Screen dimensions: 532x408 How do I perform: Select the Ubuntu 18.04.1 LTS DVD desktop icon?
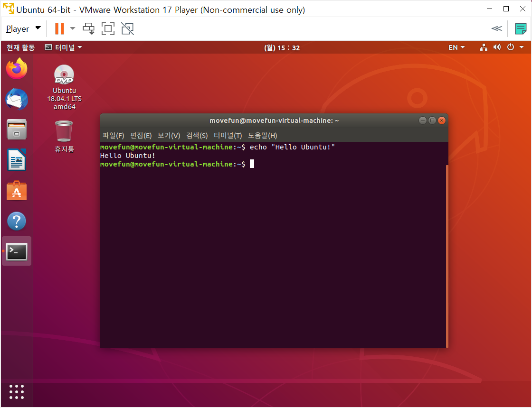(64, 87)
